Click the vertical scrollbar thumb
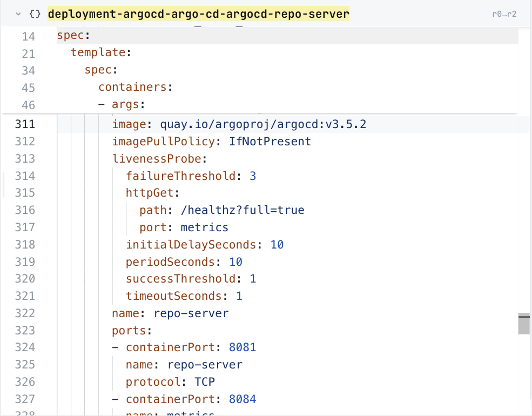The image size is (532, 416). [x=524, y=324]
